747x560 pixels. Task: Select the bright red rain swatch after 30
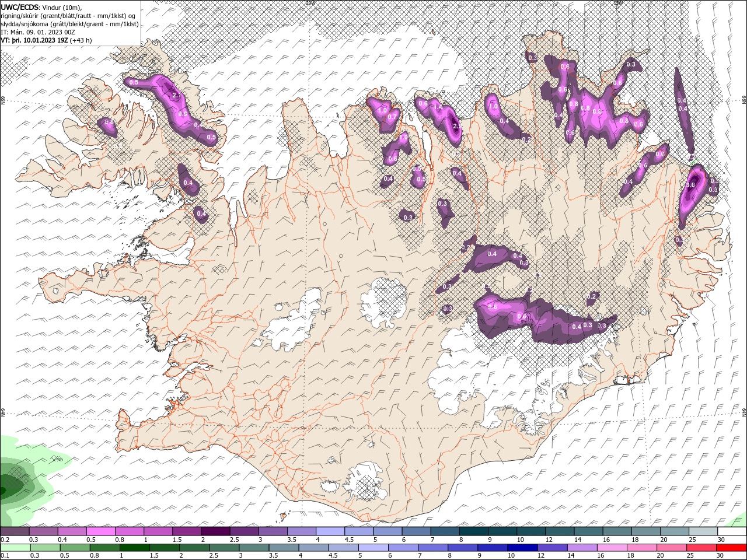tap(731, 548)
